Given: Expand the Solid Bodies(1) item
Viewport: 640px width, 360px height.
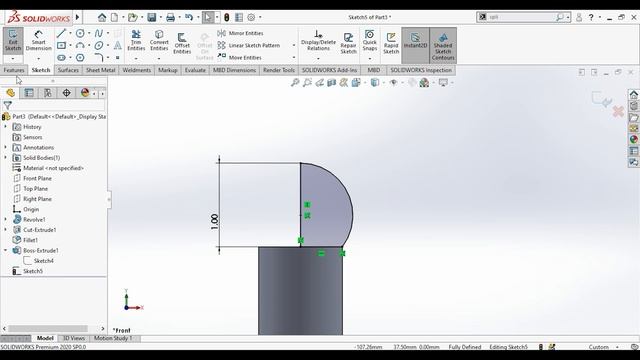Looking at the screenshot, I should pos(5,158).
